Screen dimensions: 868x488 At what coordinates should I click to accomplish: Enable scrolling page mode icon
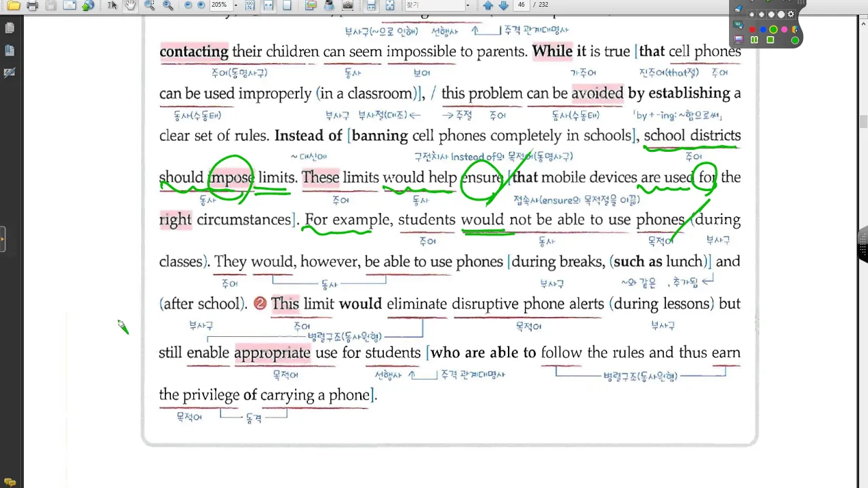tap(371, 5)
